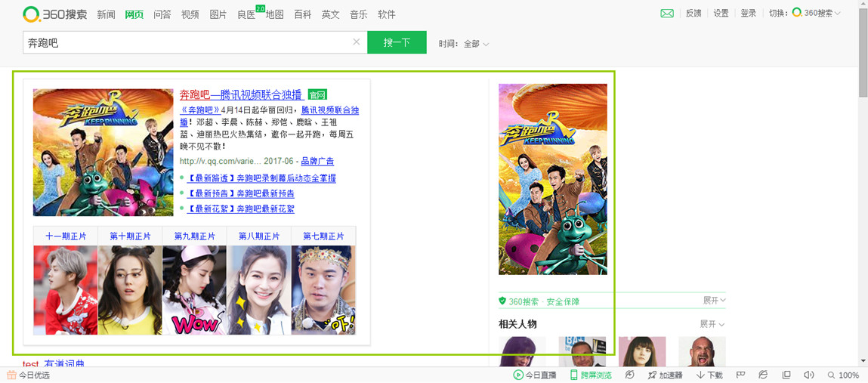Open the 音乐 tab
Viewport: 868px width, 383px height.
(359, 15)
